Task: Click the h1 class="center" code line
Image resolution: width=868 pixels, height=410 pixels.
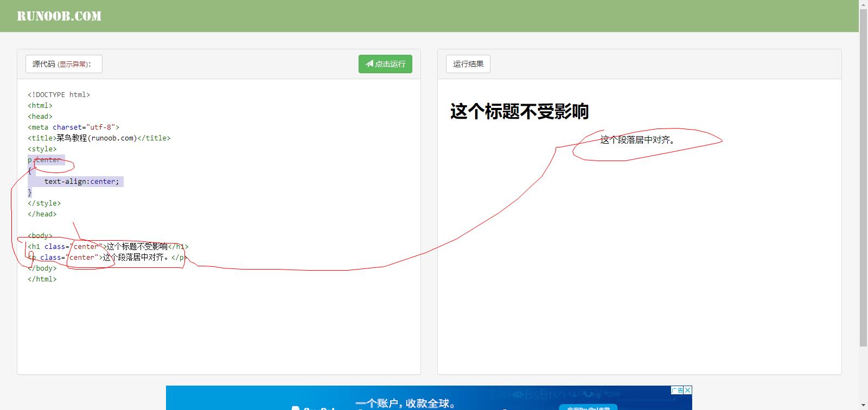Action: [x=108, y=246]
